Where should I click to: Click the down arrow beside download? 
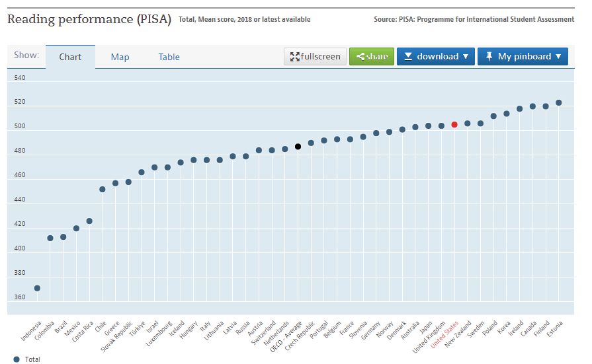coord(466,57)
